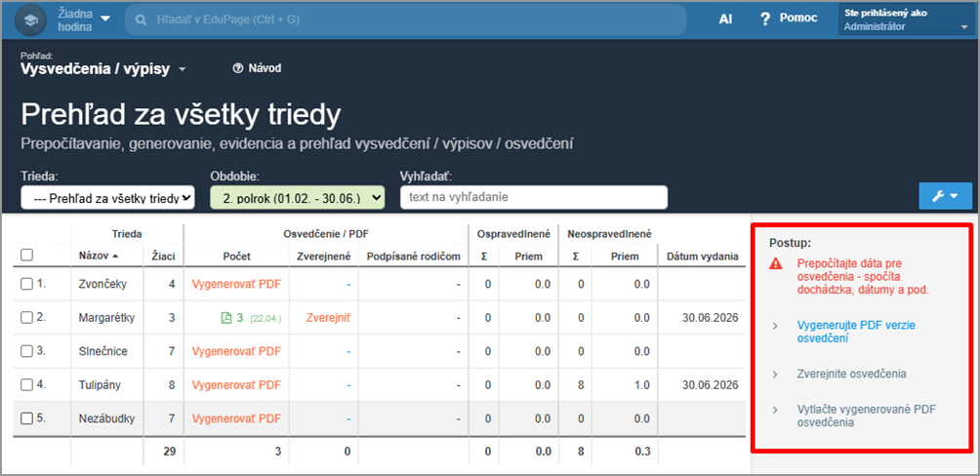Screen dimensions: 980x476
Task: Open the AI assistant
Action: coord(725,20)
